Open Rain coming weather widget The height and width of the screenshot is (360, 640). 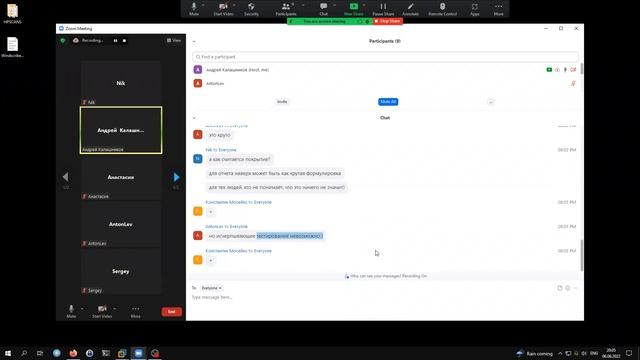pos(535,353)
